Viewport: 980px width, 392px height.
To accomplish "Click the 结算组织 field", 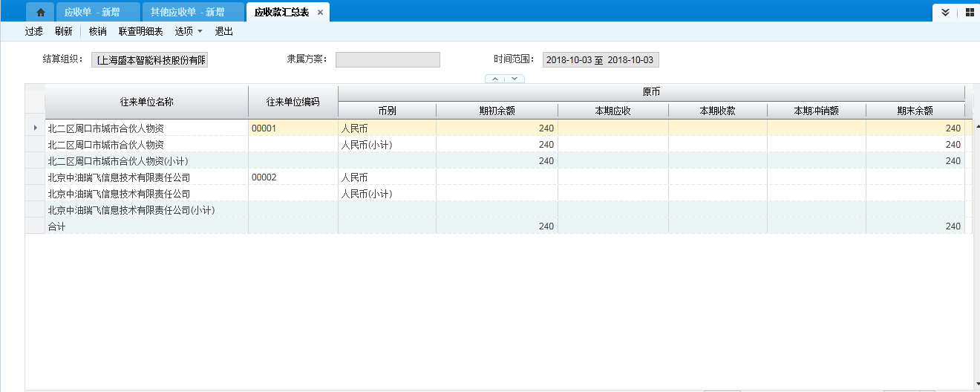I will click(150, 60).
